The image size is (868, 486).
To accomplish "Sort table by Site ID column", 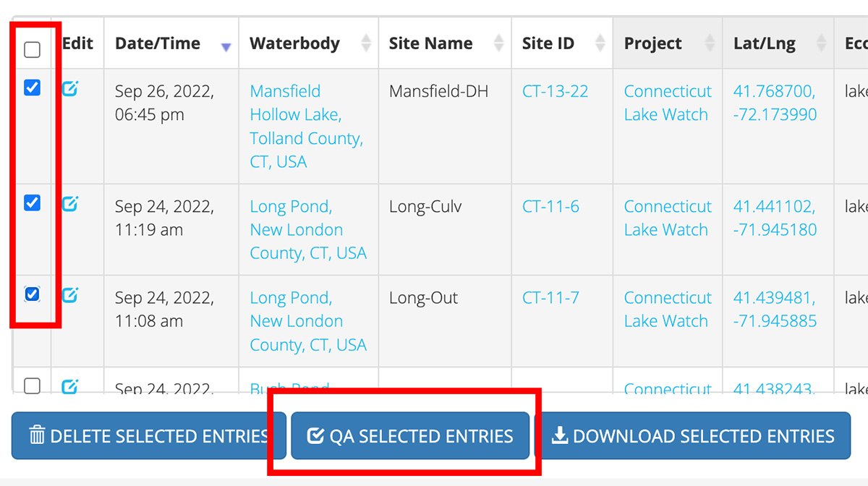I will pyautogui.click(x=600, y=43).
